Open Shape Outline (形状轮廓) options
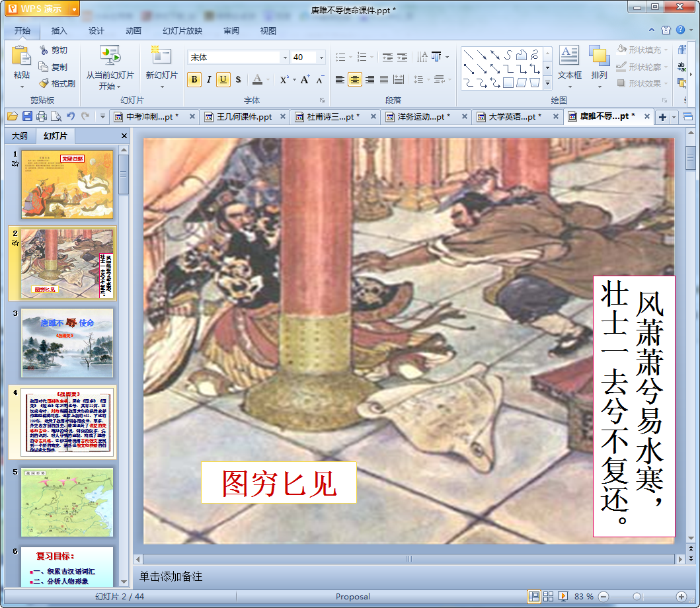This screenshot has width=700, height=608. coord(642,67)
